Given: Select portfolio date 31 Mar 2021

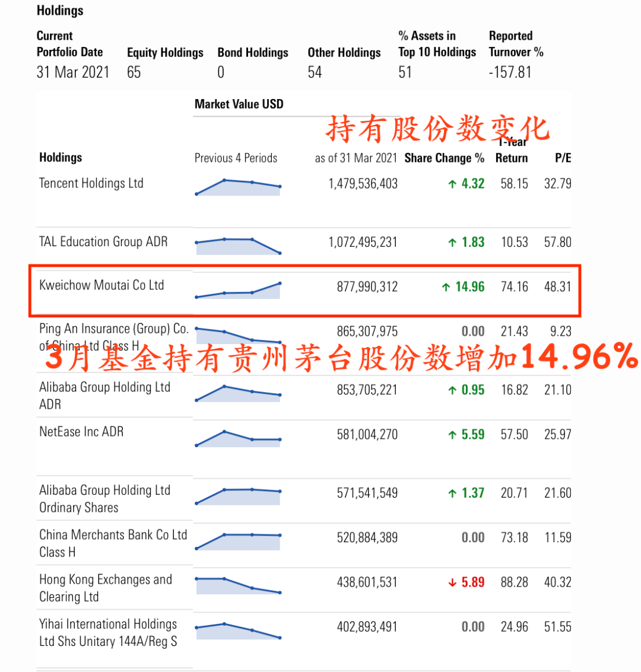Looking at the screenshot, I should 73,72.
